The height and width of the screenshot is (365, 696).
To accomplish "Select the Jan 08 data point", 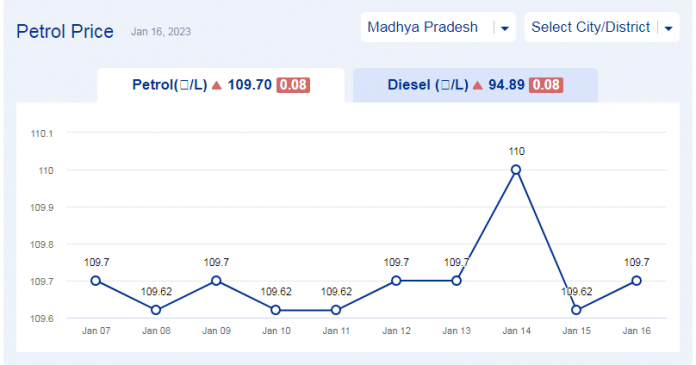I will (x=156, y=310).
